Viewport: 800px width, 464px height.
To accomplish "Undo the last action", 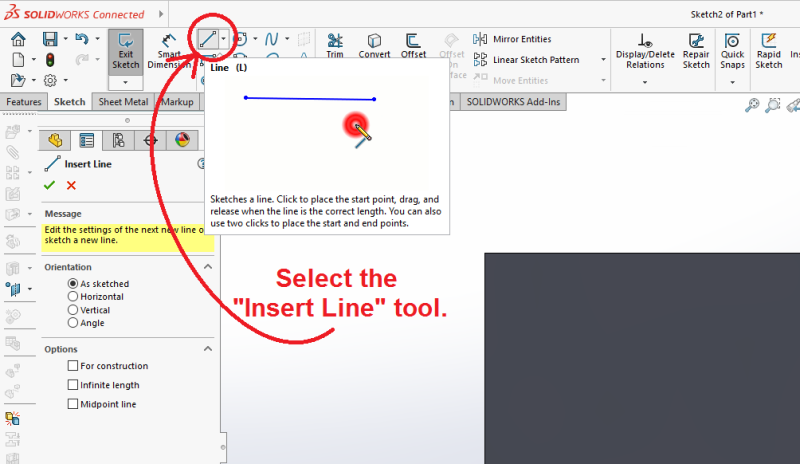I will click(82, 39).
